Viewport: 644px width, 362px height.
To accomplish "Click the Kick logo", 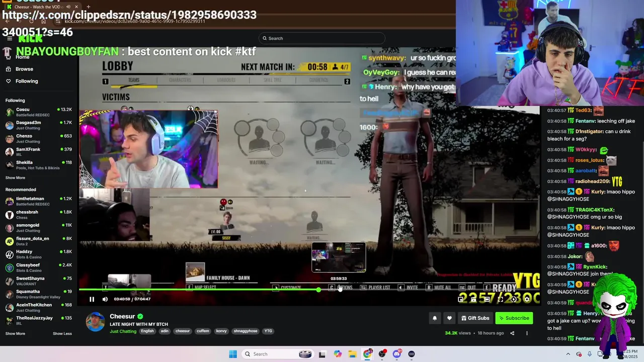I will (30, 39).
